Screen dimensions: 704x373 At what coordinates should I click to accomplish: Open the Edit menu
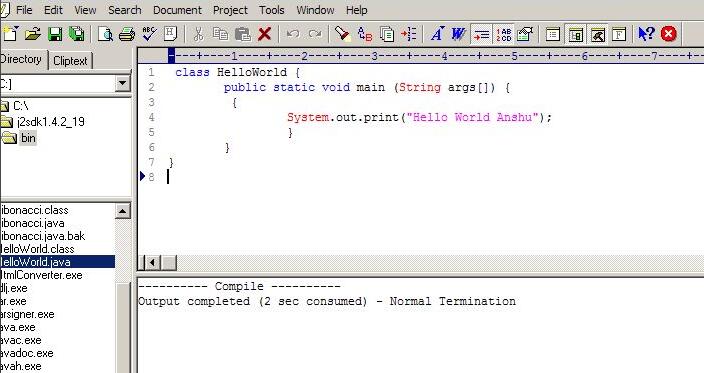53,10
